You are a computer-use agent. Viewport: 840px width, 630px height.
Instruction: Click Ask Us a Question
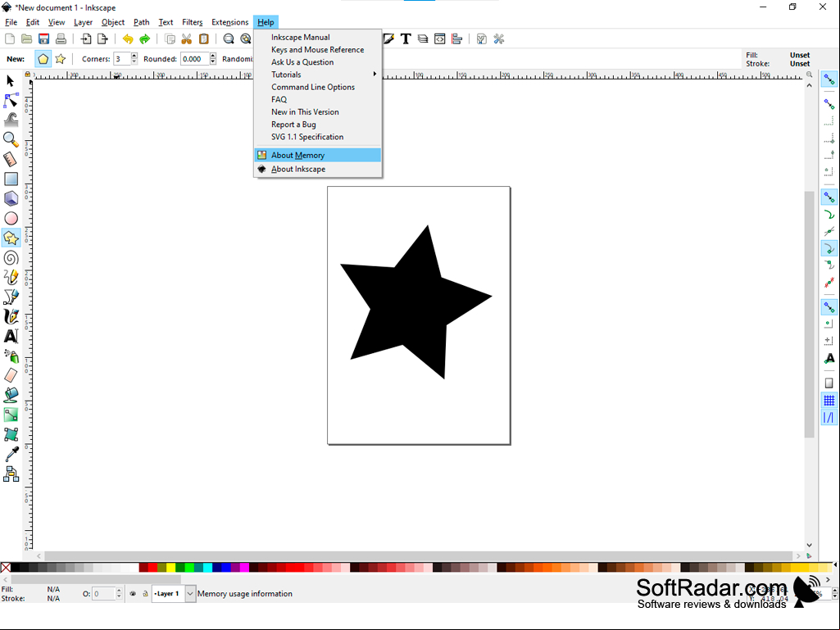(x=318, y=62)
